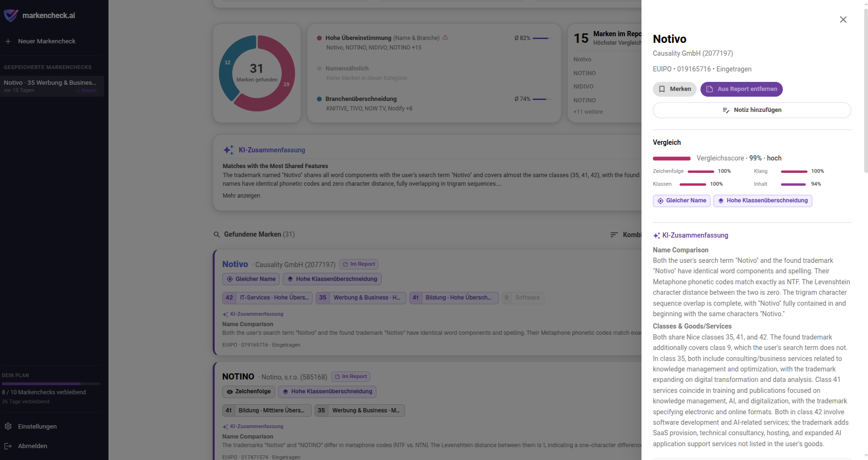Screen dimensions: 868x460
Task: Expand the summary with Mehr anzeigen
Action: (x=241, y=196)
